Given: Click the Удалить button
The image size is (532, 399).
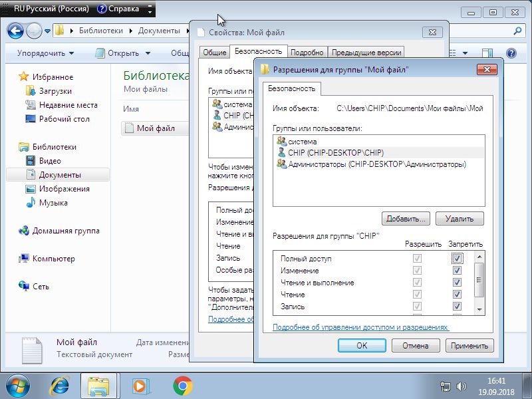Looking at the screenshot, I should click(460, 219).
